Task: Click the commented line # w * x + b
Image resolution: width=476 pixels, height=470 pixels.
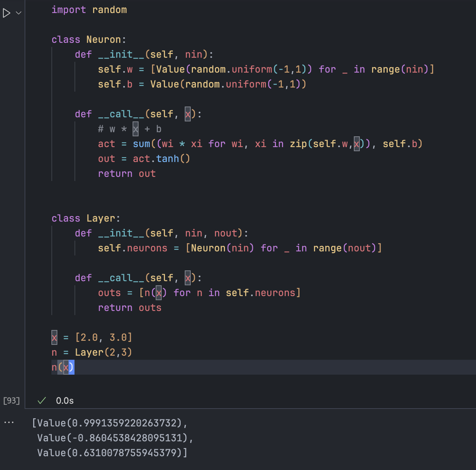Action: 129,129
